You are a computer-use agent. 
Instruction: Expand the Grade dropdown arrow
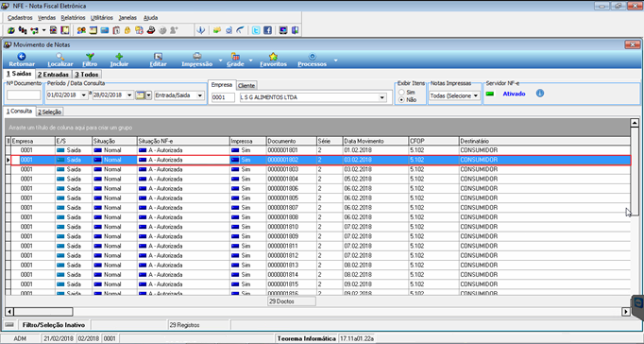coord(250,60)
